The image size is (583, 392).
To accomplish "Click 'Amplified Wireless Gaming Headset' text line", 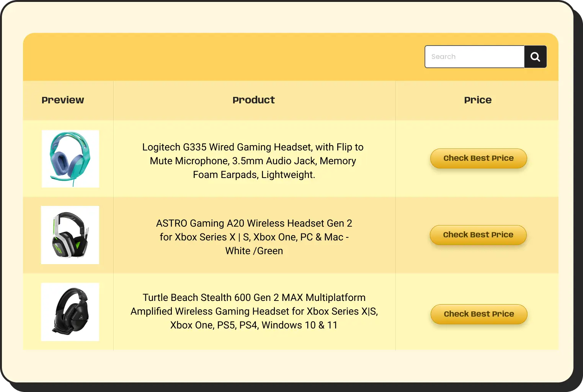I will (254, 312).
